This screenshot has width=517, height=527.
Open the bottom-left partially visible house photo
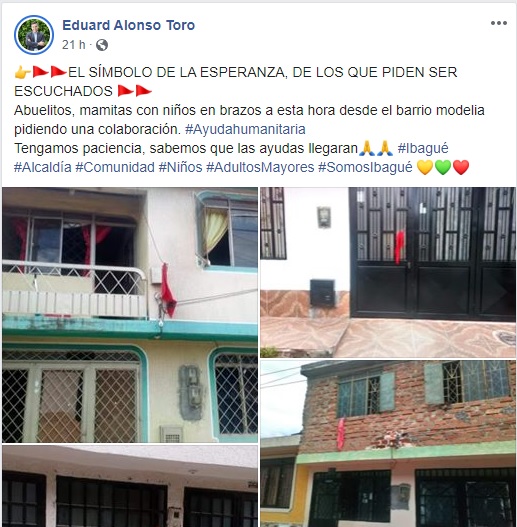pos(130,486)
